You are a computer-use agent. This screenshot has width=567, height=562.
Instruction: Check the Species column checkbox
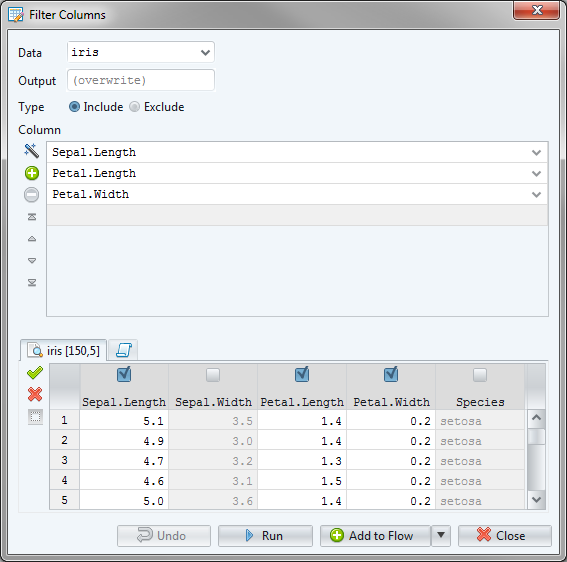(x=480, y=375)
